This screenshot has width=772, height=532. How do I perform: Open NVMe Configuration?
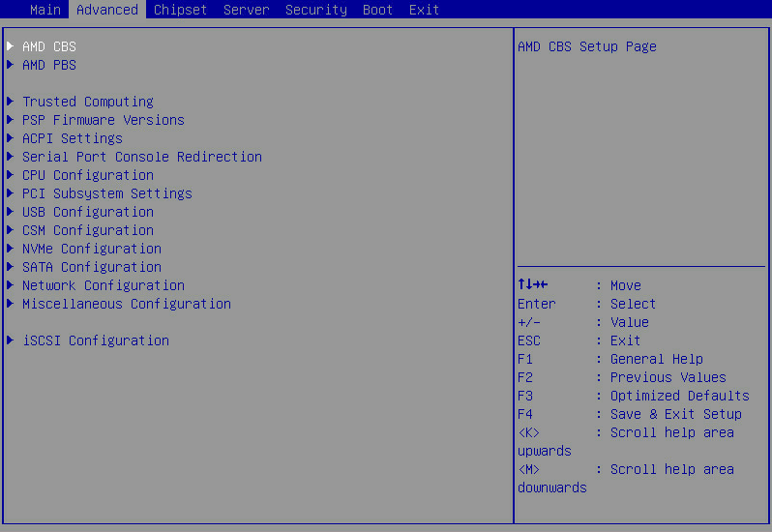click(92, 249)
